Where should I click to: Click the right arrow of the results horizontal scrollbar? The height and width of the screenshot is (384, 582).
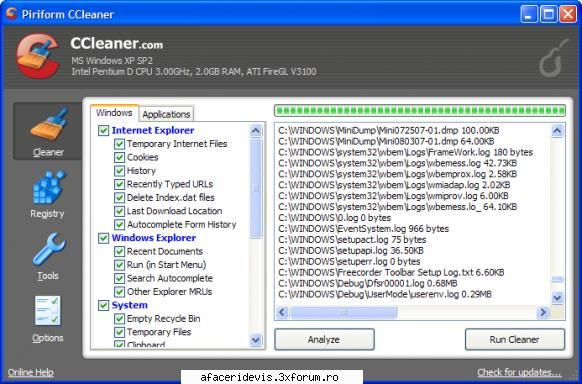543,312
